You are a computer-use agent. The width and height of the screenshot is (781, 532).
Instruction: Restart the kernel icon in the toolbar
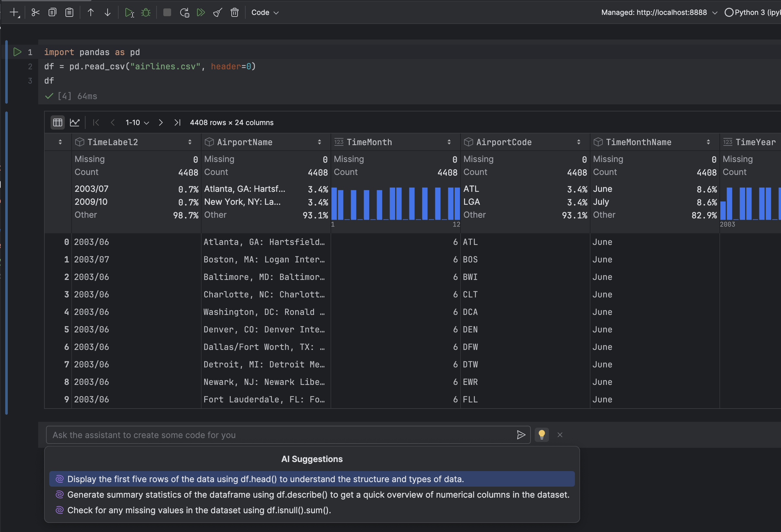(x=184, y=12)
